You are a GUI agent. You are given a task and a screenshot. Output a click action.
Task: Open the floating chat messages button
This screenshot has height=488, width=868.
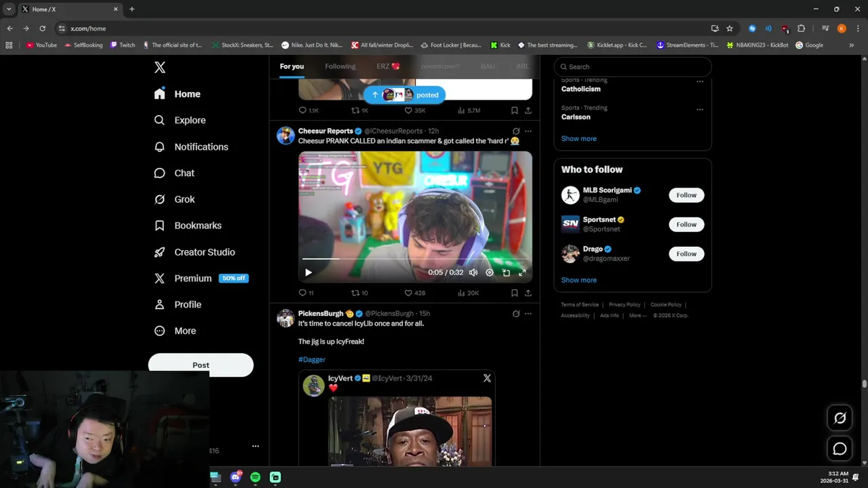[840, 449]
